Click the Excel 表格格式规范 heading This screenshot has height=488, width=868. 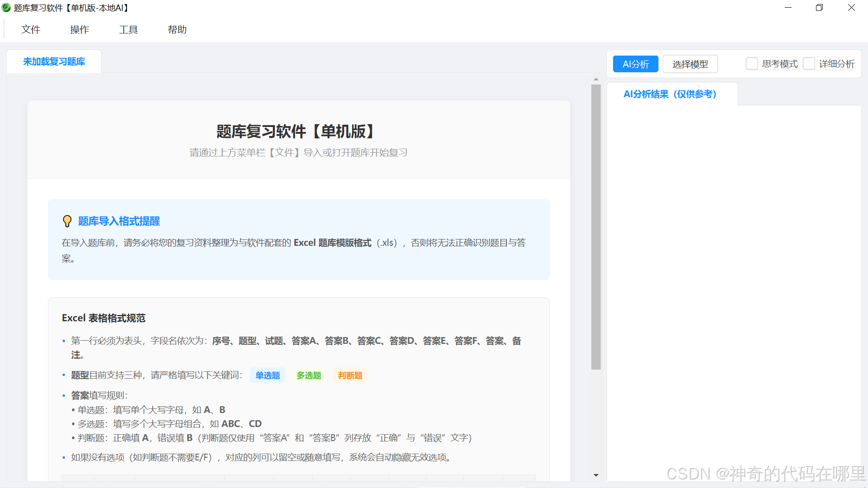104,318
